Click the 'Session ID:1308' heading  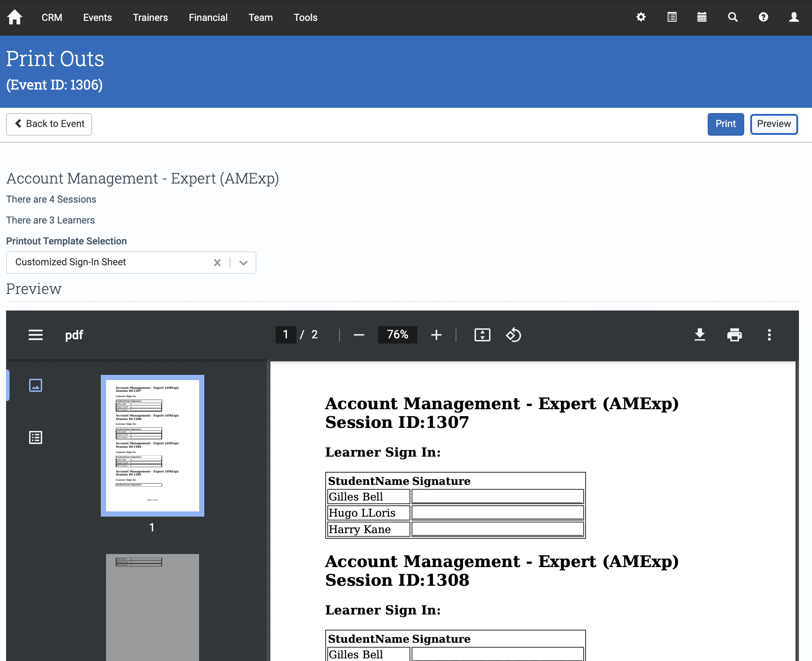397,581
